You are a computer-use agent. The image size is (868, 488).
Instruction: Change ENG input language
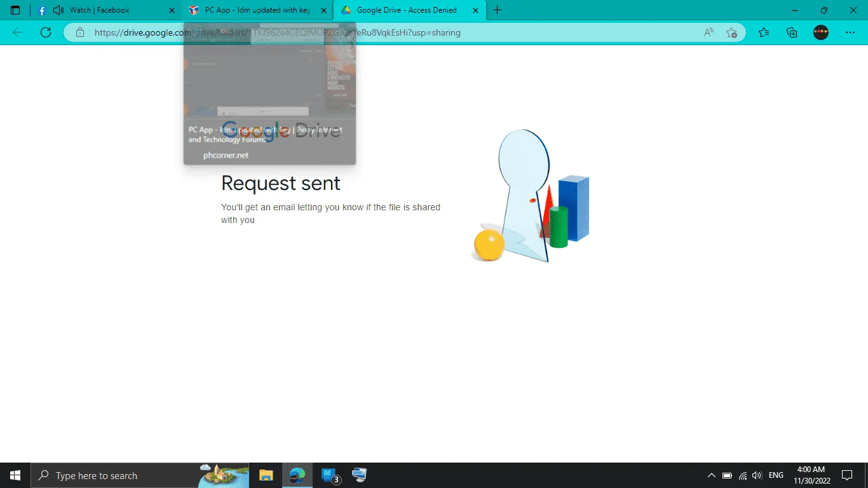pos(776,475)
